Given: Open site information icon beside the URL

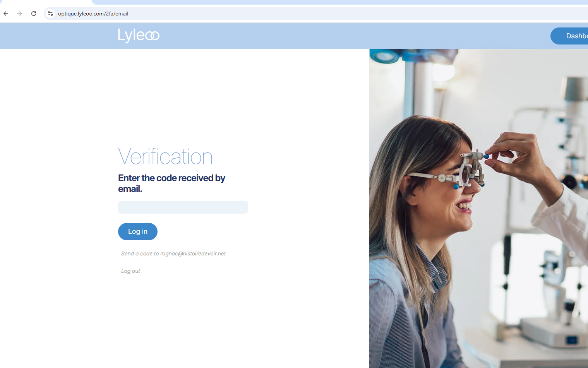Looking at the screenshot, I should pos(50,14).
